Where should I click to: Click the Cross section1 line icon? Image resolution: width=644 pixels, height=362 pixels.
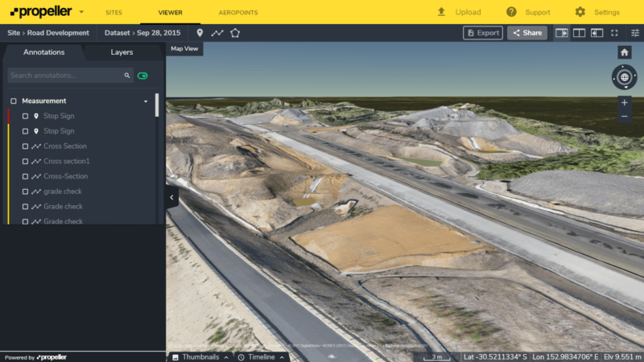pos(36,162)
